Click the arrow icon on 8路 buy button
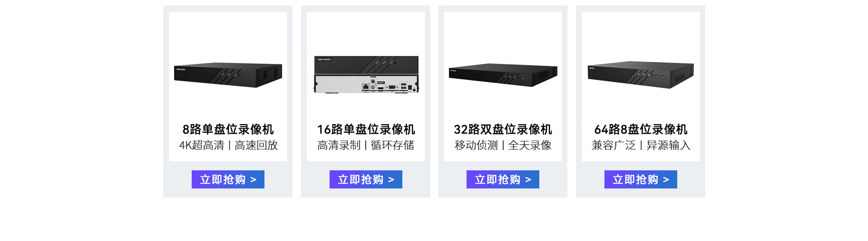 click(253, 180)
